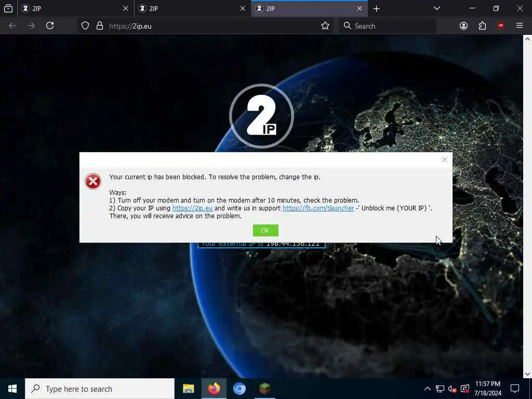Open the uBlock Origin extension icon

click(500, 25)
